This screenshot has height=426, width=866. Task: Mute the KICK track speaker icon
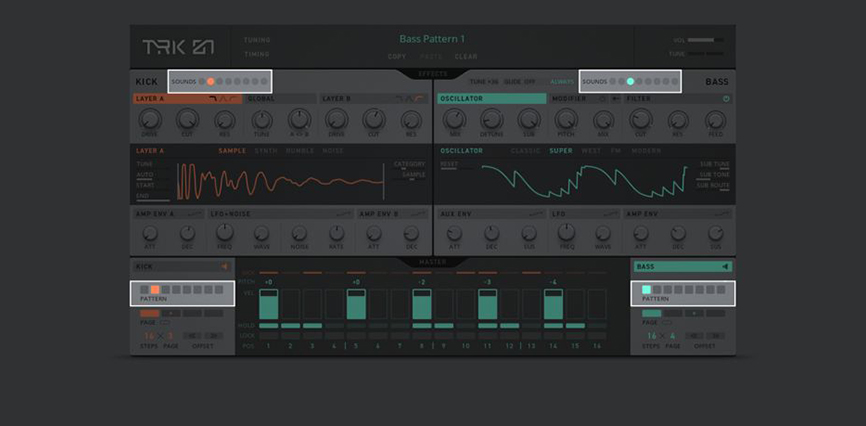click(225, 266)
